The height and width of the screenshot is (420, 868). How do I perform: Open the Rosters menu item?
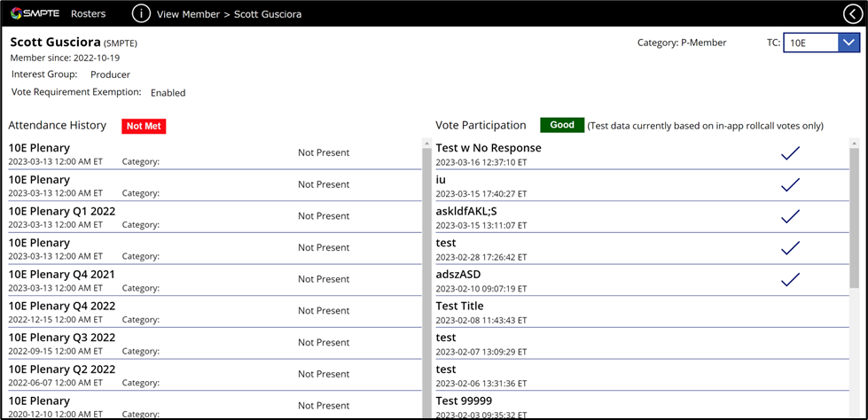88,14
